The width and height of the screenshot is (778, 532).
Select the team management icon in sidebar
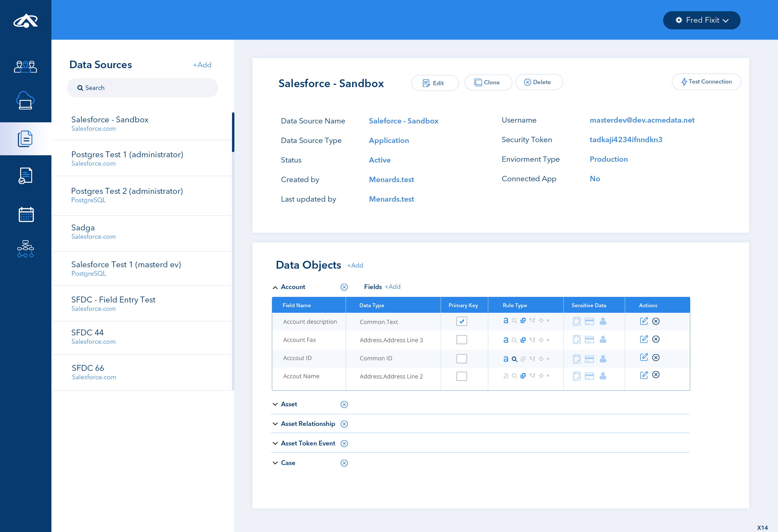[x=25, y=66]
